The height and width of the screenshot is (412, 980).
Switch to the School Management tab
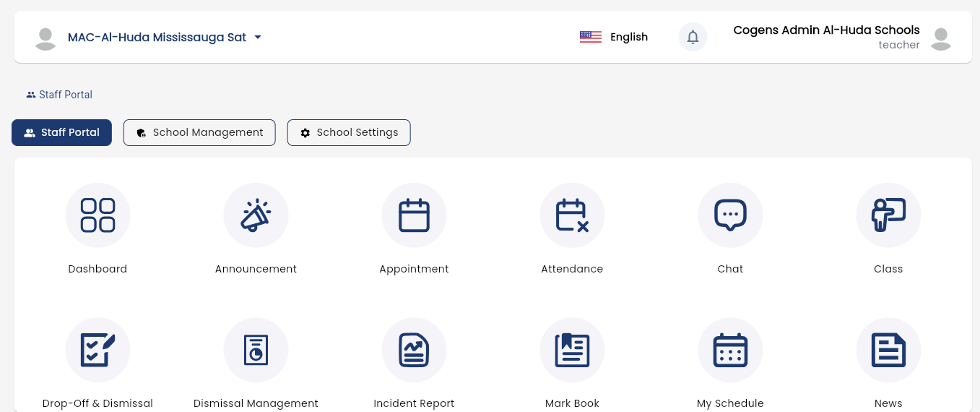199,132
